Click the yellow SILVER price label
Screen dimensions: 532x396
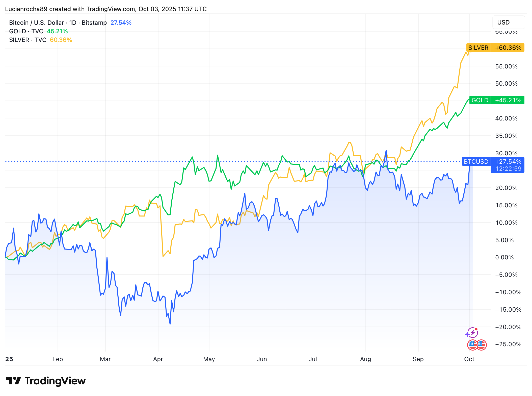click(x=478, y=48)
